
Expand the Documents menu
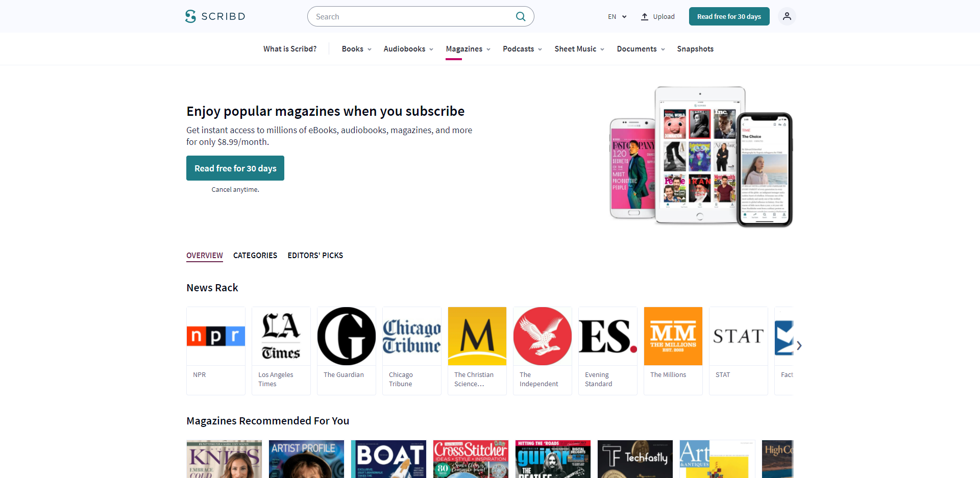click(x=641, y=49)
